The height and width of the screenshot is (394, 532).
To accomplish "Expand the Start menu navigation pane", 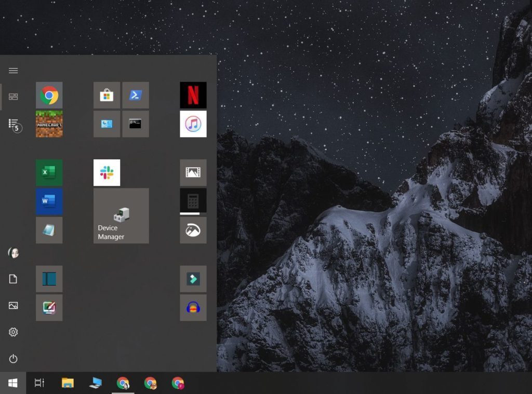I will [13, 70].
